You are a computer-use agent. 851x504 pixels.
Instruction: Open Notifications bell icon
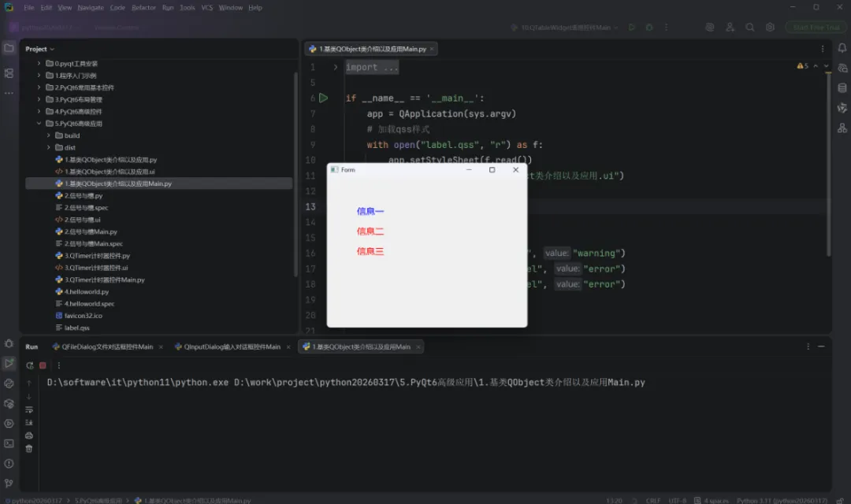click(842, 48)
